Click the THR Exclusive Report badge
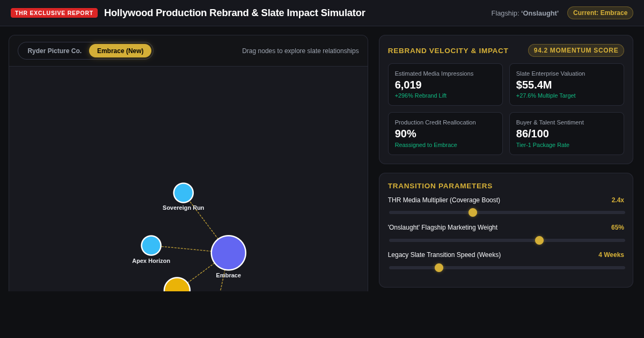Image resolution: width=644 pixels, height=338 pixels. [54, 13]
